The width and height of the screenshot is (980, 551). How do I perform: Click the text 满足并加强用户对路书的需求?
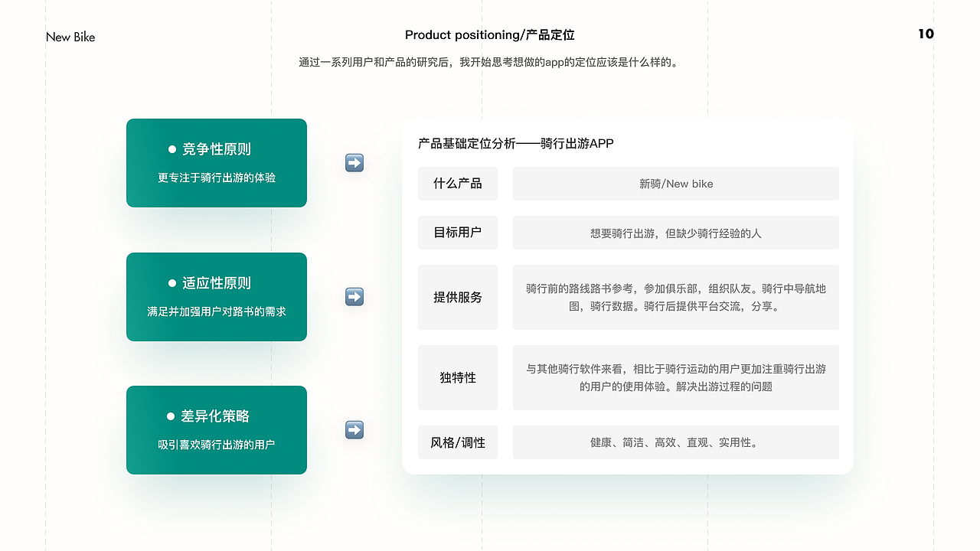pyautogui.click(x=217, y=311)
